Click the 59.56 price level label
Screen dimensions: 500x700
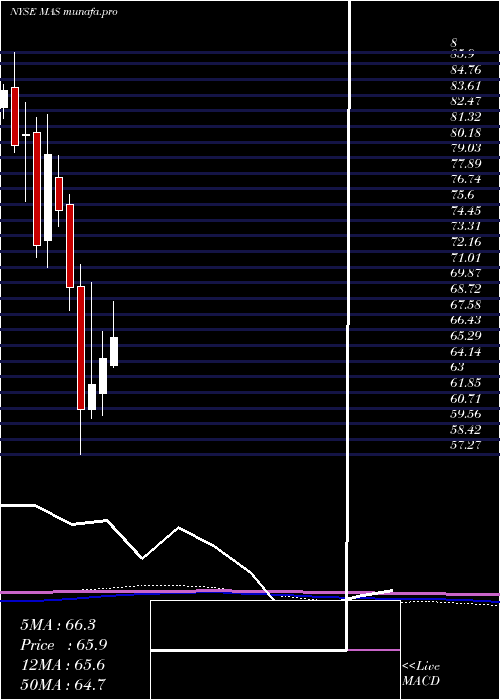tap(466, 414)
